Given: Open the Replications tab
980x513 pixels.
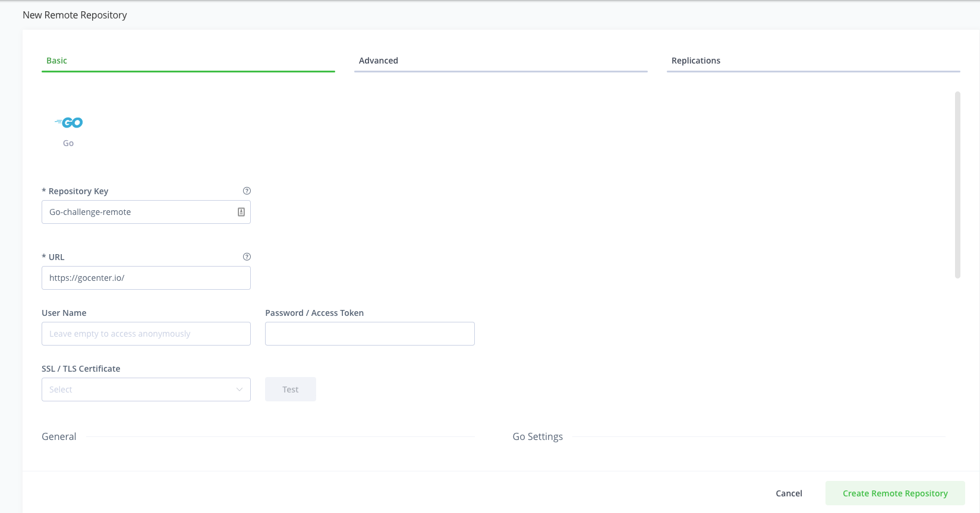Looking at the screenshot, I should click(x=695, y=61).
